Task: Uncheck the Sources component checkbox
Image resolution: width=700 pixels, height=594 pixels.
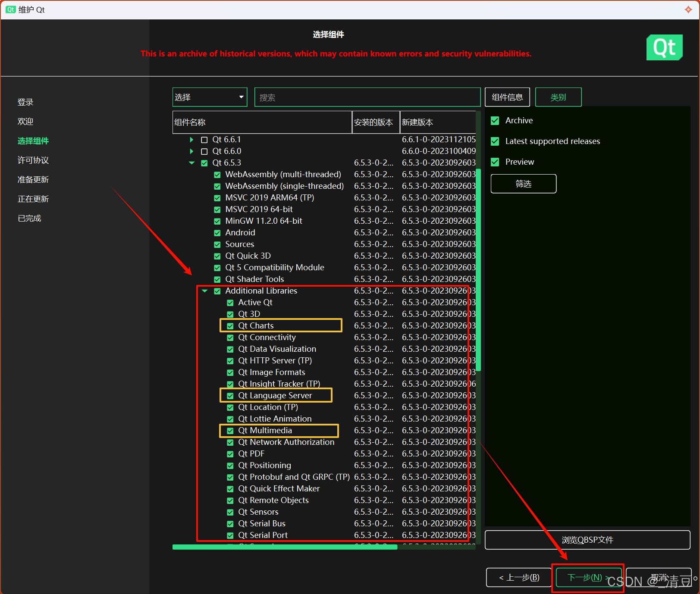Action: coord(217,244)
